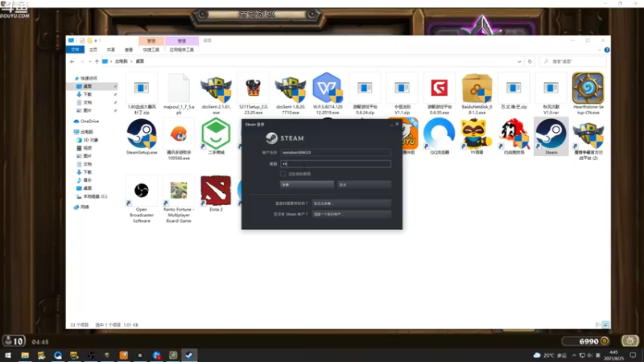Click the Explorer up-folder arrow
The image size is (644, 362).
tap(97, 62)
